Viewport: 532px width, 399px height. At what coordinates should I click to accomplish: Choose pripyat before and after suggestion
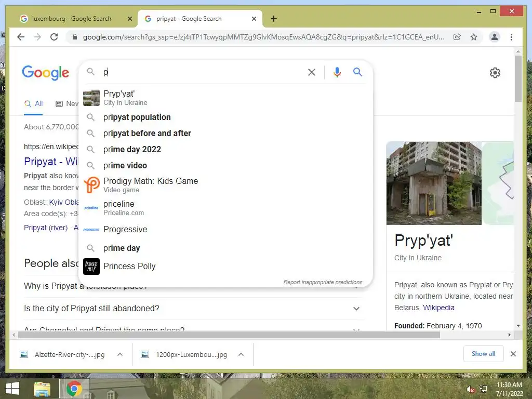pos(225,134)
